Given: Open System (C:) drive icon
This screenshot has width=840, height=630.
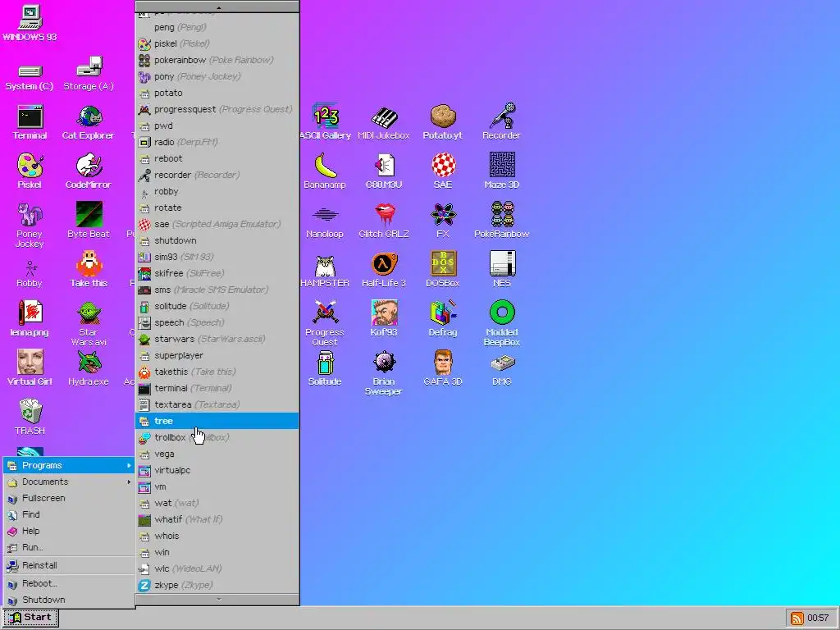Looking at the screenshot, I should [30, 78].
